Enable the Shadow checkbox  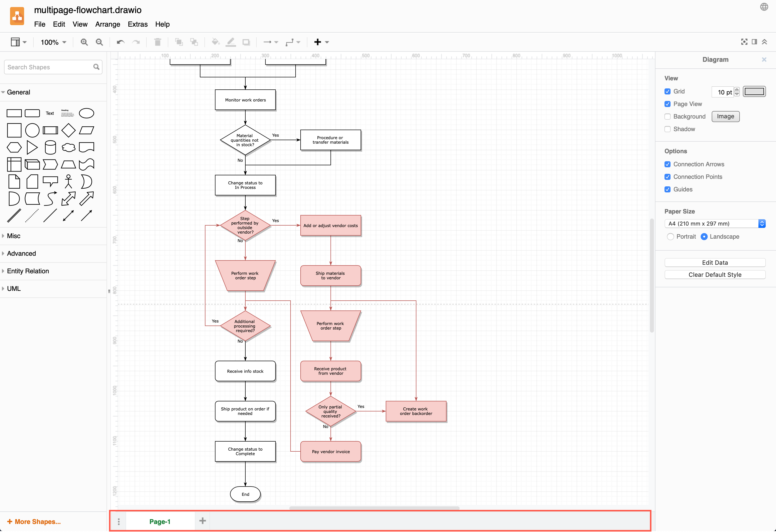(x=668, y=129)
